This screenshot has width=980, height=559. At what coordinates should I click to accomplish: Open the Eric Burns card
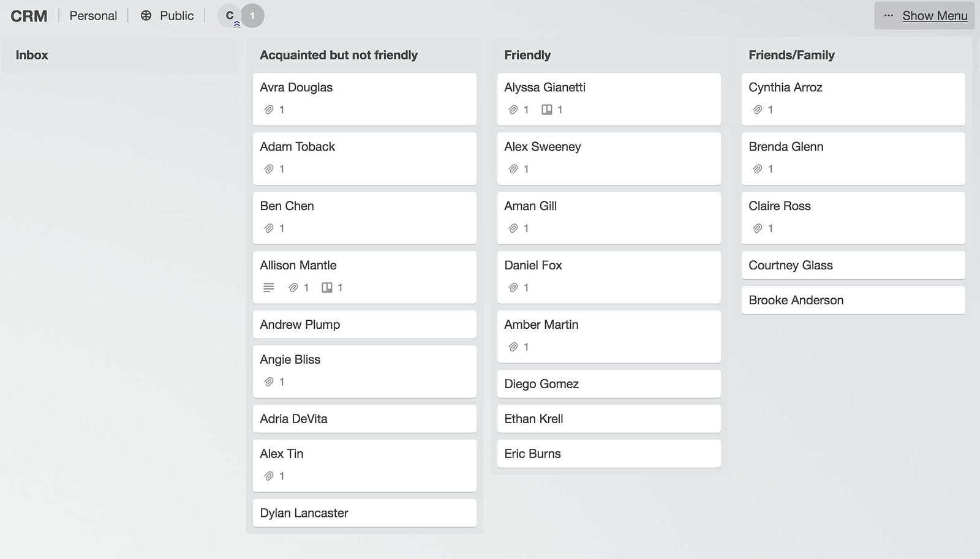[x=609, y=454]
